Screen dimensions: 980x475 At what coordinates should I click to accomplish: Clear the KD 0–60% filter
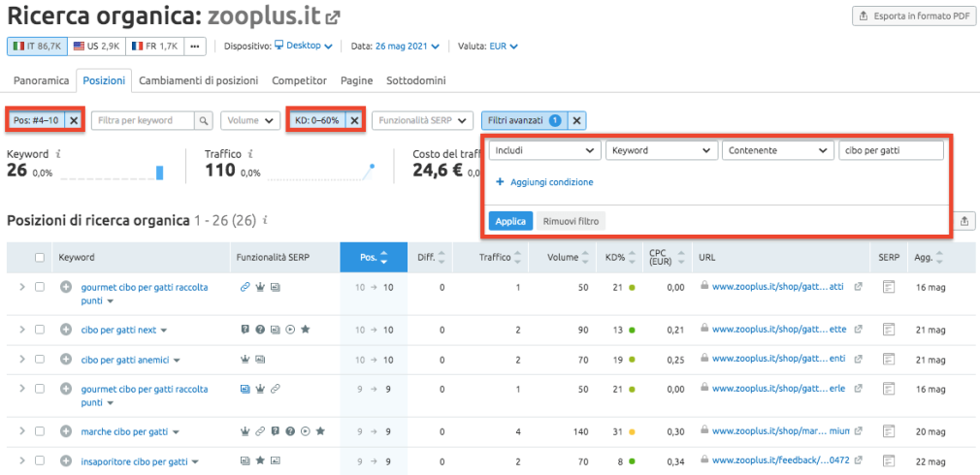(x=354, y=120)
